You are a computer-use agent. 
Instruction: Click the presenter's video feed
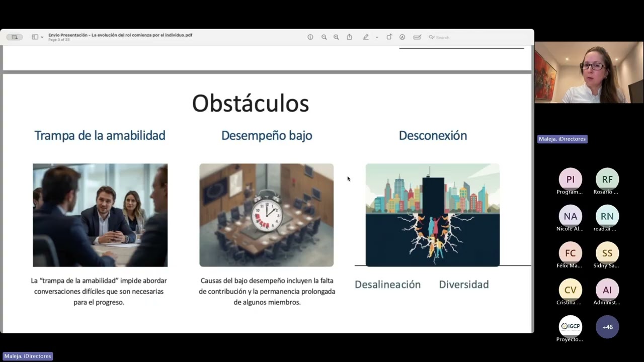(x=589, y=72)
